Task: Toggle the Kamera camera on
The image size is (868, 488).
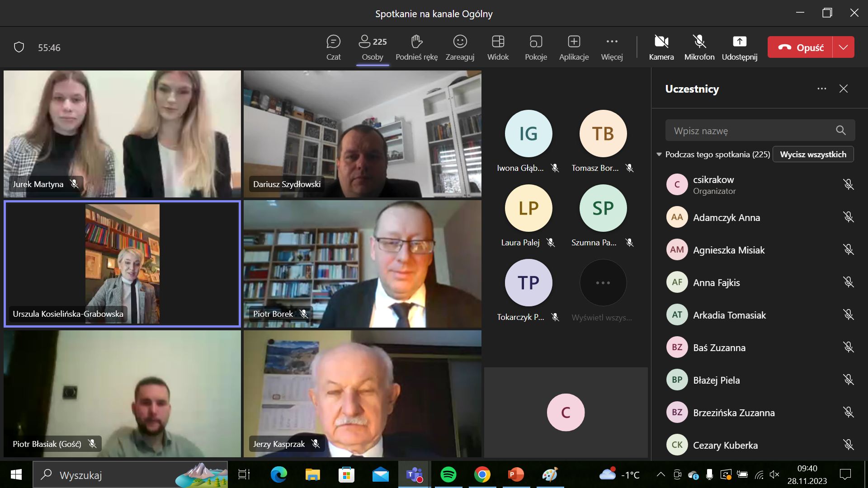Action: point(661,47)
